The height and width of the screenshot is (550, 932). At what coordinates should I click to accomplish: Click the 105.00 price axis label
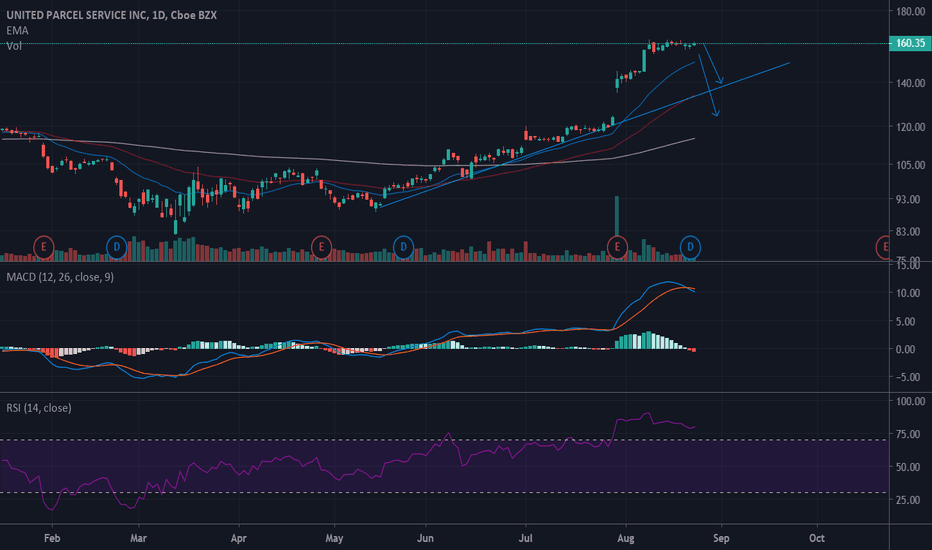click(911, 165)
